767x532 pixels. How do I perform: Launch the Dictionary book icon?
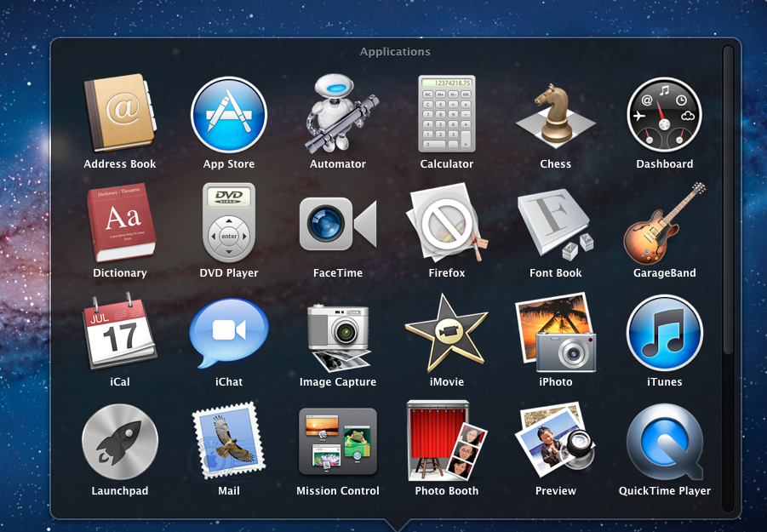point(121,223)
